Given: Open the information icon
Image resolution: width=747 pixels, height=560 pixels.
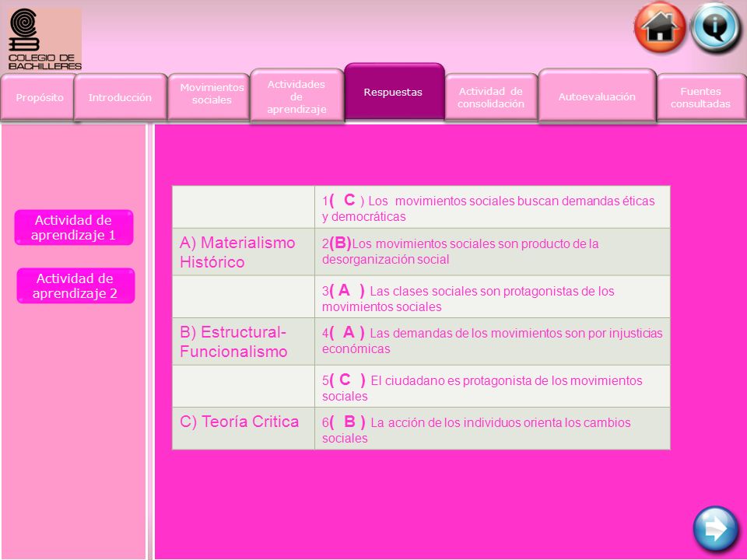Looking at the screenshot, I should [716, 28].
